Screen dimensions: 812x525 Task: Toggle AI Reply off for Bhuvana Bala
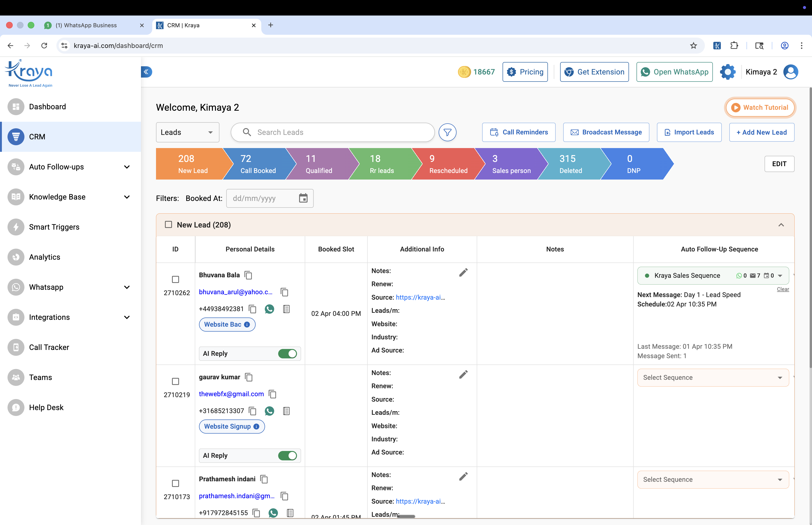tap(287, 353)
